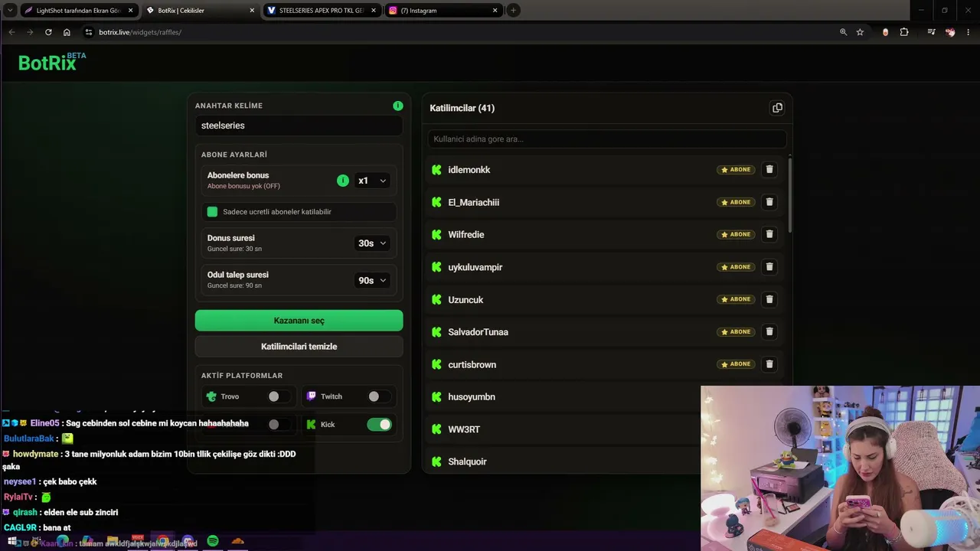Viewport: 980px width, 551px height.
Task: Bookmark this page with the star icon
Action: [x=860, y=32]
